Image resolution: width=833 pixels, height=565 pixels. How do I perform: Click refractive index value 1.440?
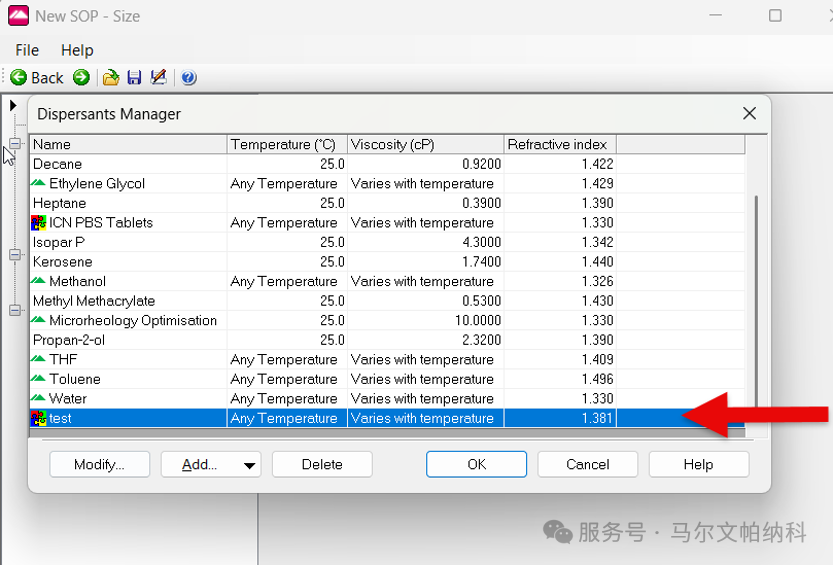tap(598, 262)
